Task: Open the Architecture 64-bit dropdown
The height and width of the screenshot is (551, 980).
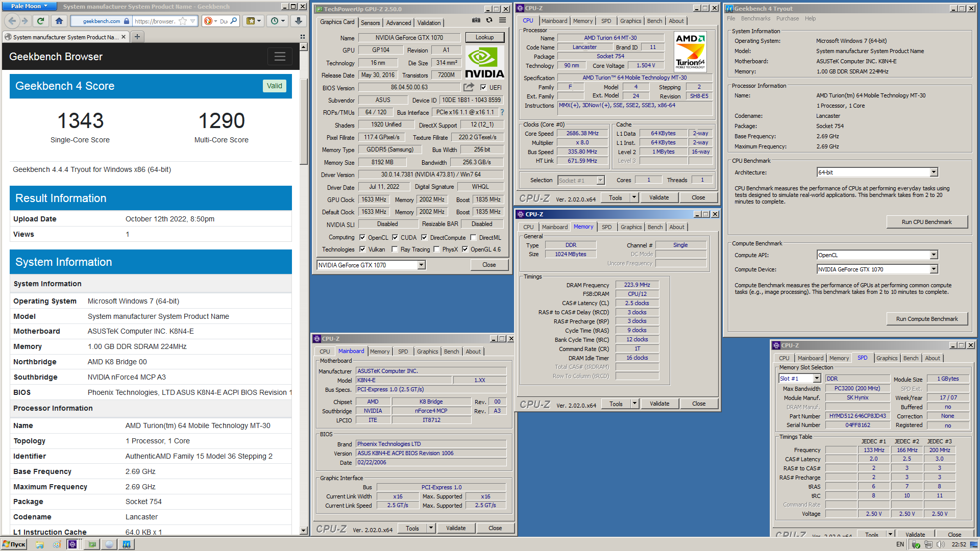Action: point(934,172)
